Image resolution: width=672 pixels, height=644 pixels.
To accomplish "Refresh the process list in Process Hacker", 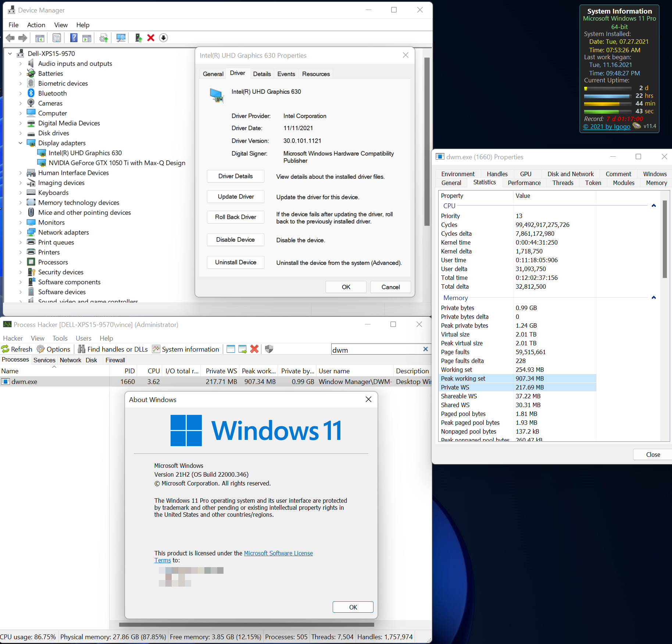I will (x=17, y=349).
